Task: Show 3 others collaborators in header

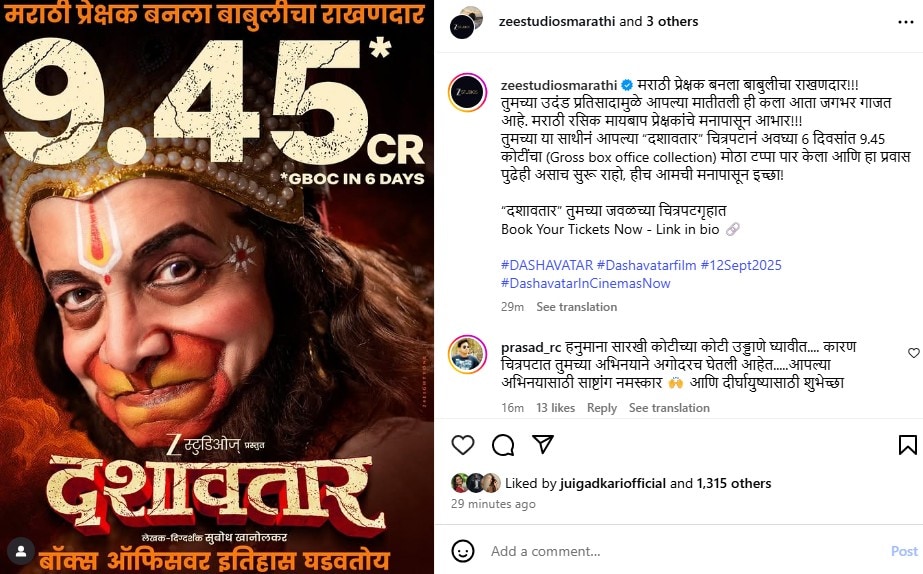Action: pos(672,22)
